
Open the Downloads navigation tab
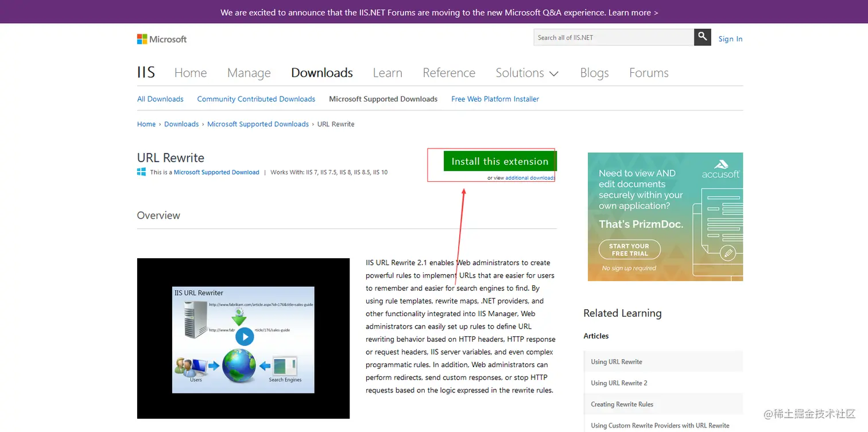[322, 73]
